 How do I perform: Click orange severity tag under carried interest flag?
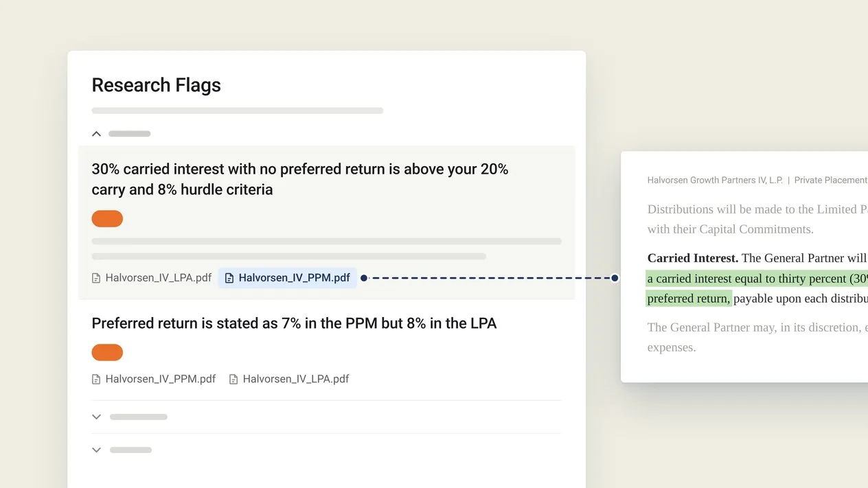(x=107, y=219)
